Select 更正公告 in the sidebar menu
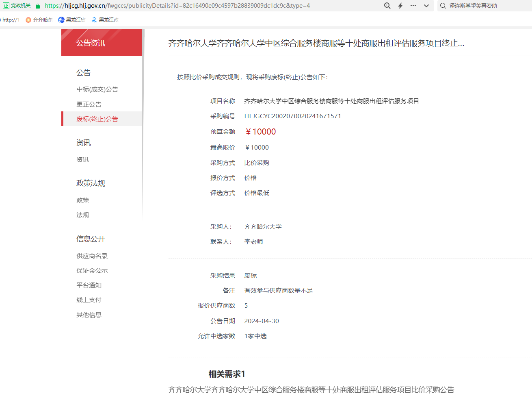 tap(89, 104)
